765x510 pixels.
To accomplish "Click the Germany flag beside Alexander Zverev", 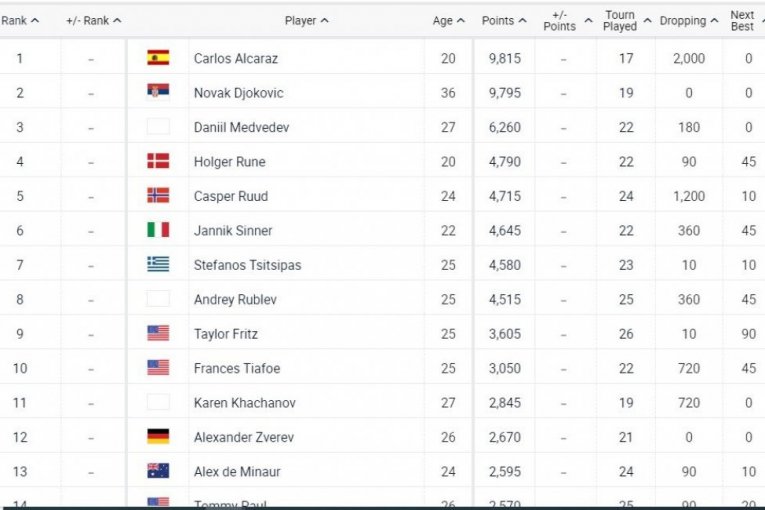I will [158, 437].
